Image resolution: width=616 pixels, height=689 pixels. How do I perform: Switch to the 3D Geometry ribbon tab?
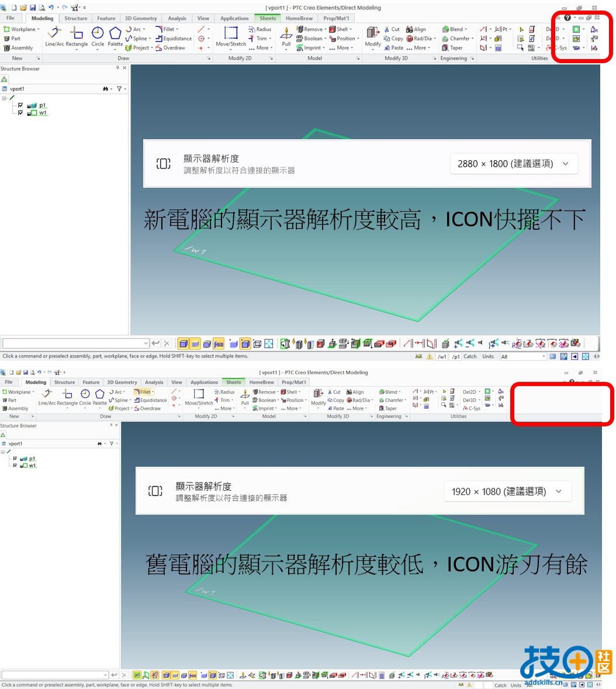(140, 18)
